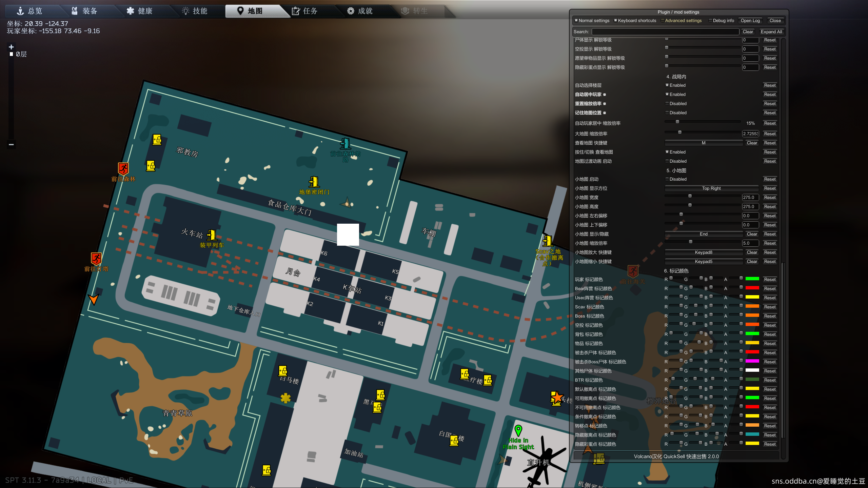Enable 重置缩放倍率 checkbox
The width and height of the screenshot is (868, 488).
click(x=667, y=103)
